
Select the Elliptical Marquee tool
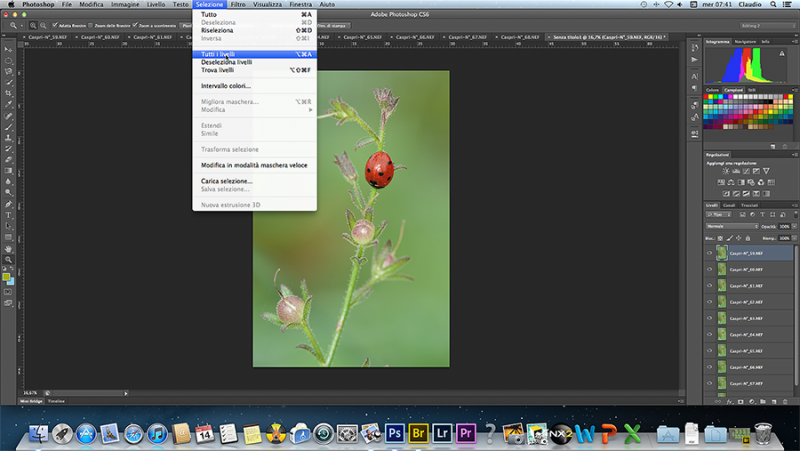[8, 60]
